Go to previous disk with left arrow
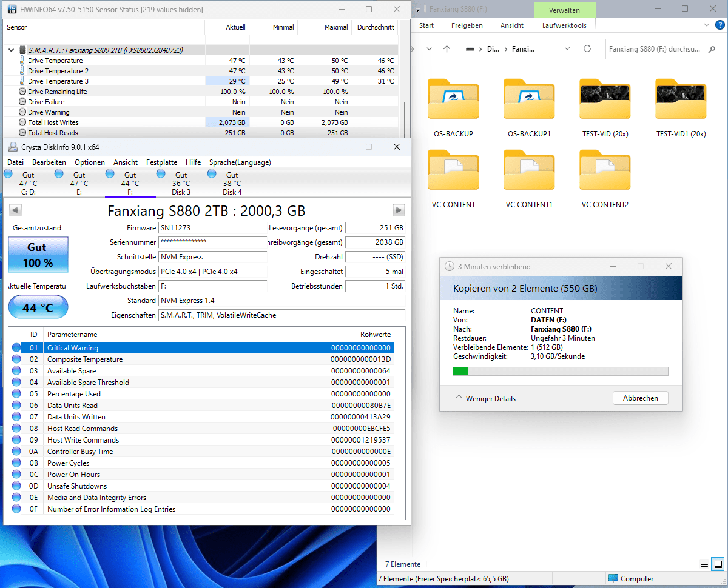Screen dimensions: 728x588 coord(16,210)
